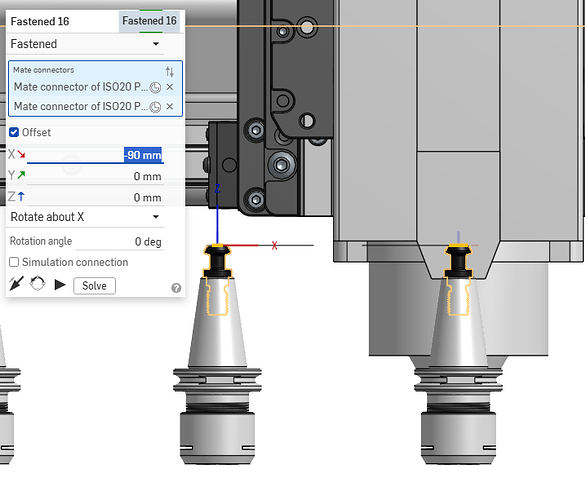Select the second Mate connector of ISO20 entry
Viewport: 585px width, 500px height.
(81, 106)
